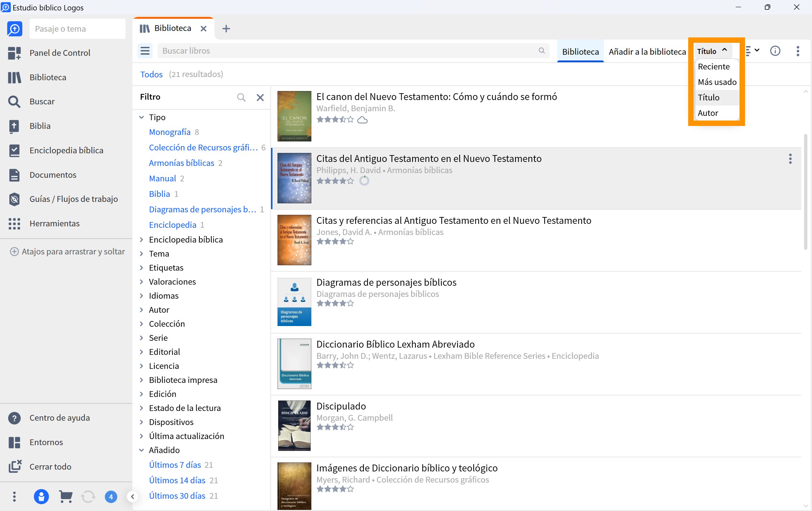Choose Título in the sort menu
The width and height of the screenshot is (812, 511).
coord(716,98)
